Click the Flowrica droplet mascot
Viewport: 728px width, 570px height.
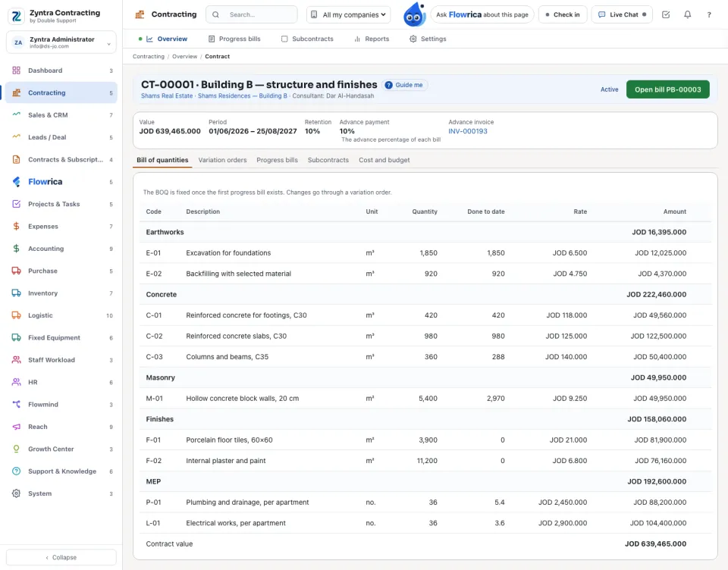[x=414, y=14]
